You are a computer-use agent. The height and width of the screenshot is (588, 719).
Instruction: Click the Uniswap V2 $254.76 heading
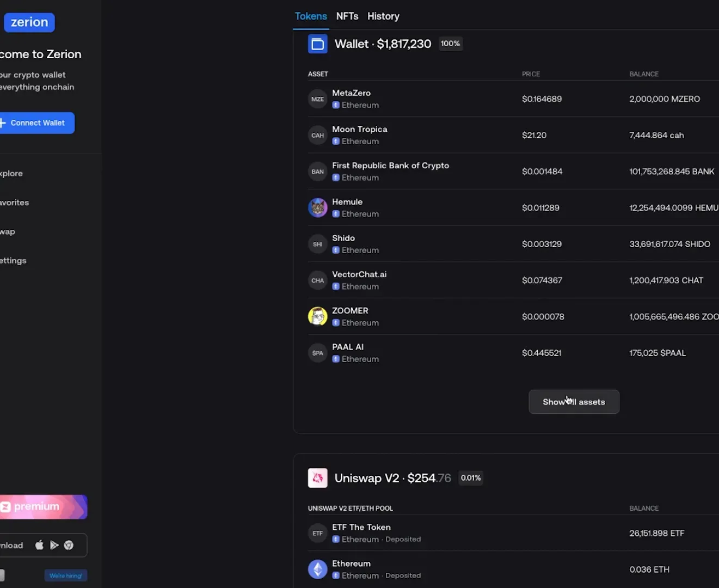click(392, 478)
